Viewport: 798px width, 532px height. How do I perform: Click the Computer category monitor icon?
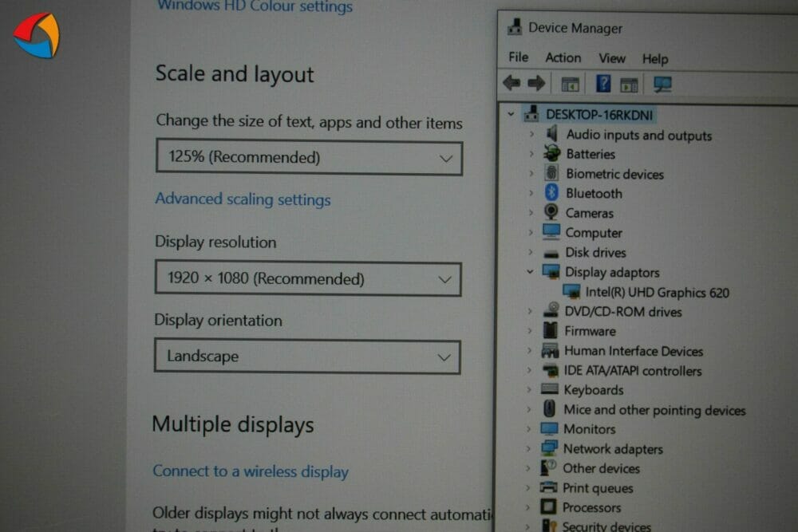(x=551, y=232)
